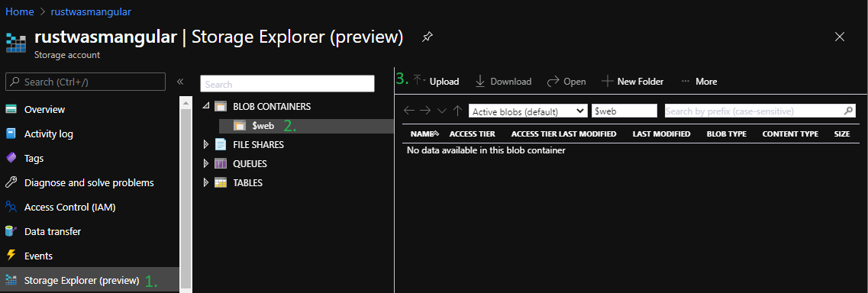Click the TABLES yellow grid icon
The image size is (868, 293).
coord(221,182)
